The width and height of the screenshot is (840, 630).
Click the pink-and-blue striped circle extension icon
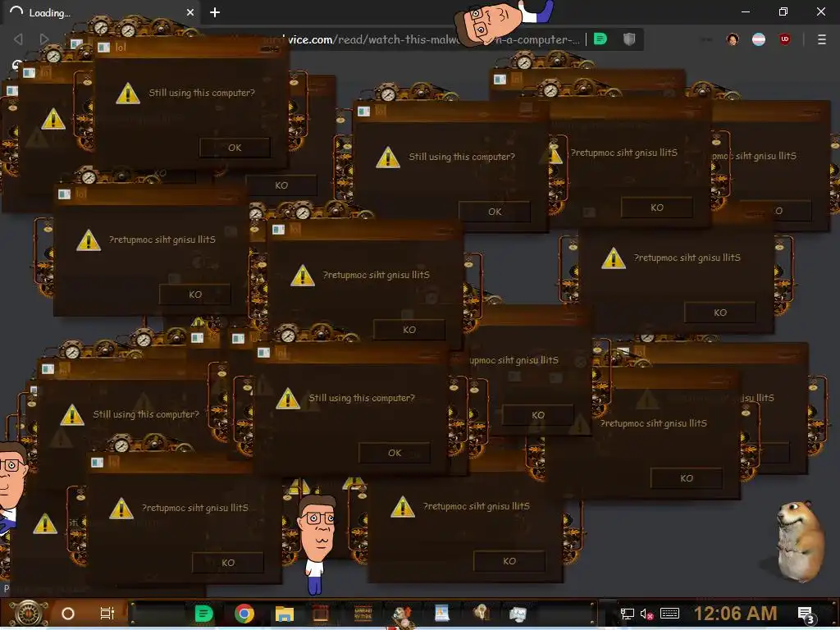[x=759, y=39]
